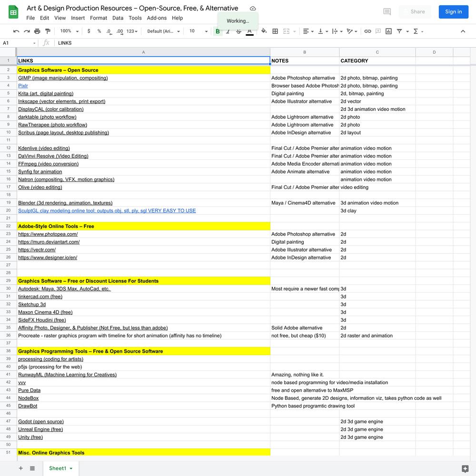Open the View menu
This screenshot has width=476, height=476.
(x=60, y=18)
